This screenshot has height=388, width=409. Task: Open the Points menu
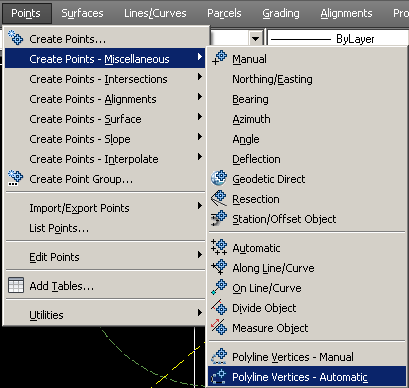26,13
